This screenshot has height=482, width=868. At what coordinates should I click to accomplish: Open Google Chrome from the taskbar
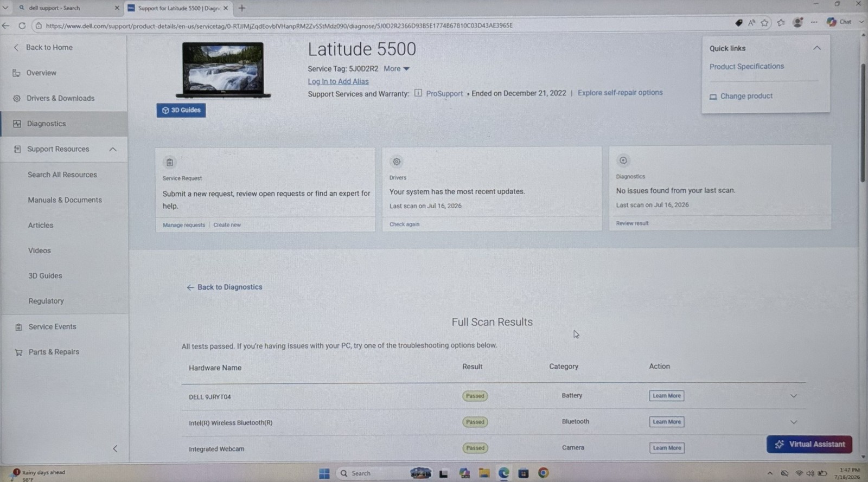click(x=543, y=473)
